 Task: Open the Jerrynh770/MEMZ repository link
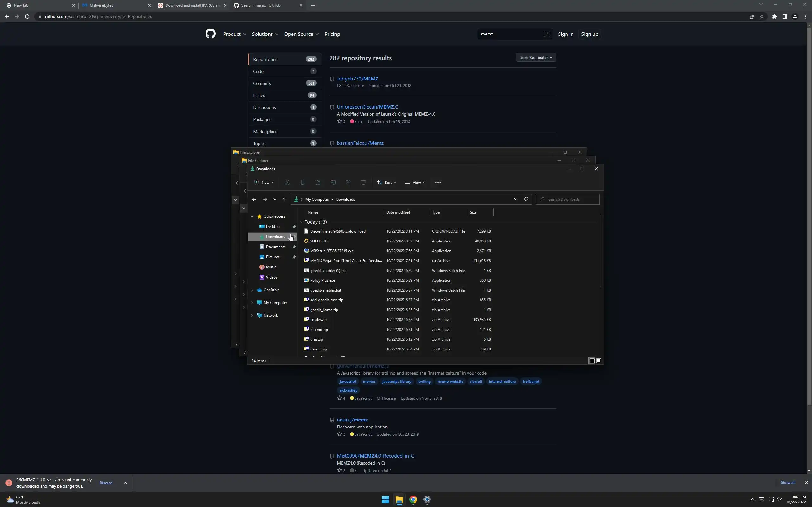(357, 79)
